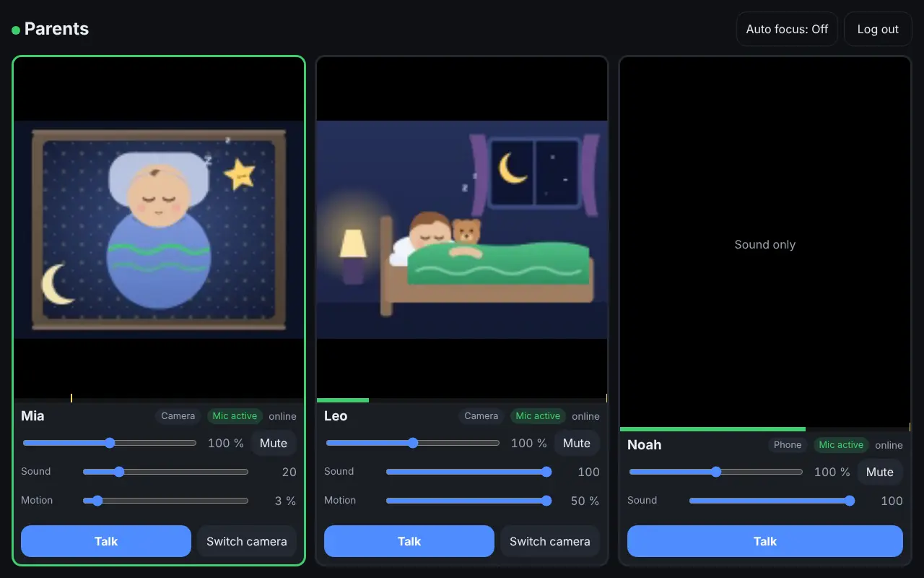This screenshot has width=924, height=578.
Task: Mute Leo's audio
Action: tap(577, 443)
